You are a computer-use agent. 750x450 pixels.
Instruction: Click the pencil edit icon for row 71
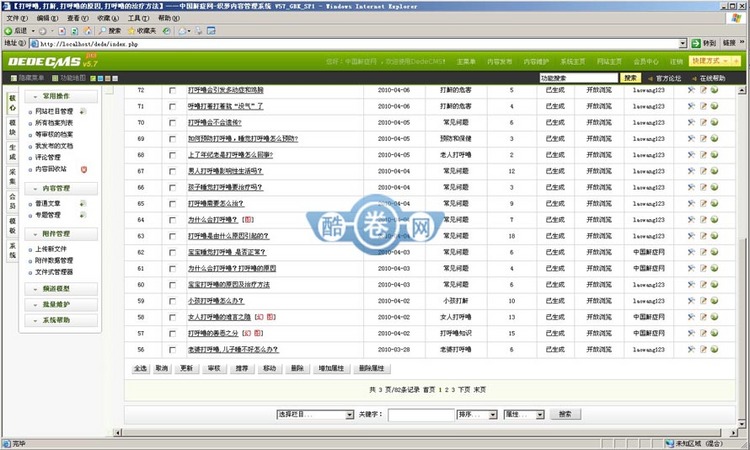(703, 106)
